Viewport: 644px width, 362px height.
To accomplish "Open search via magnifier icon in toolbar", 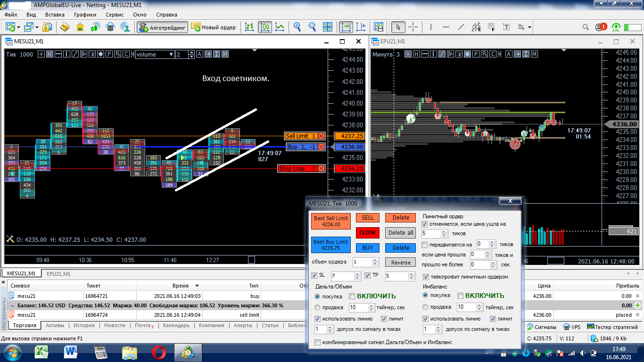I will (x=586, y=27).
